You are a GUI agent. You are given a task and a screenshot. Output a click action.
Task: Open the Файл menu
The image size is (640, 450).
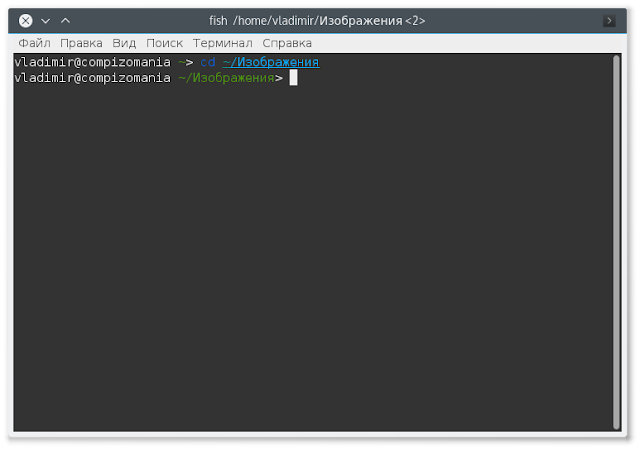34,43
